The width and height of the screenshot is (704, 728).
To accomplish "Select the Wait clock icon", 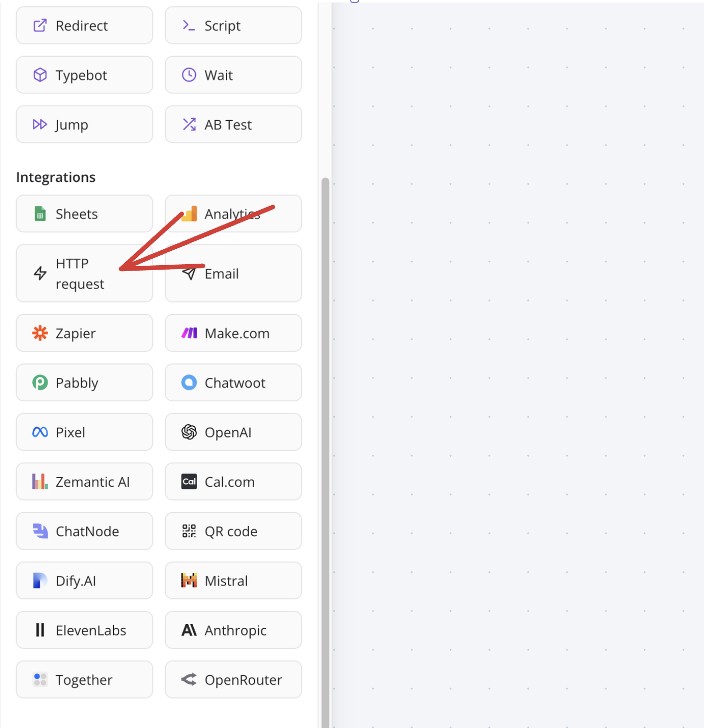I will coord(189,75).
